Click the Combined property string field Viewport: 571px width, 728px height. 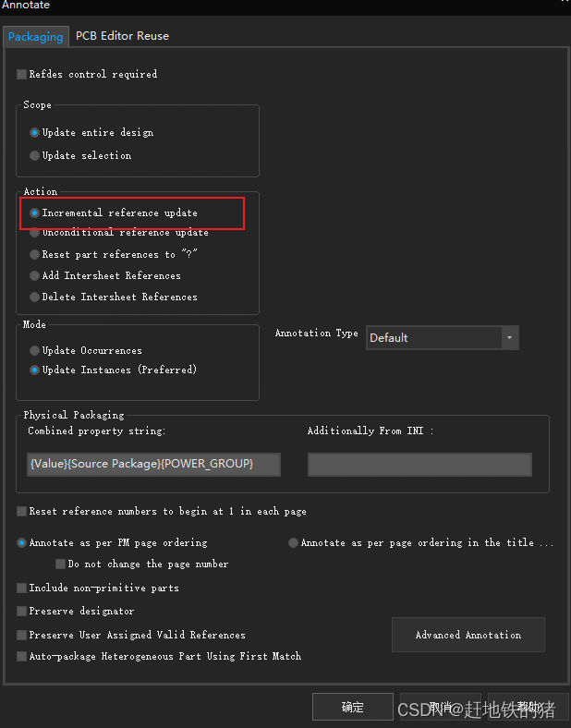pyautogui.click(x=153, y=465)
